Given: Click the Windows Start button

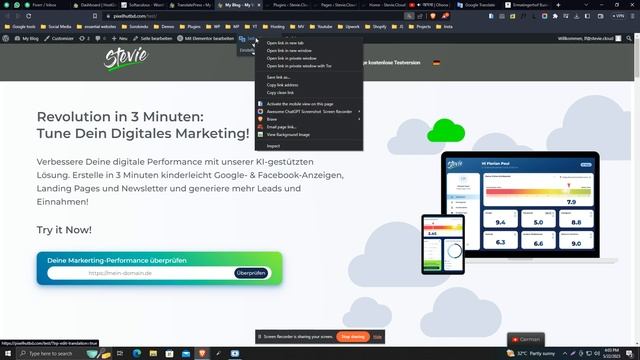Looking at the screenshot, I should [x=8, y=353].
